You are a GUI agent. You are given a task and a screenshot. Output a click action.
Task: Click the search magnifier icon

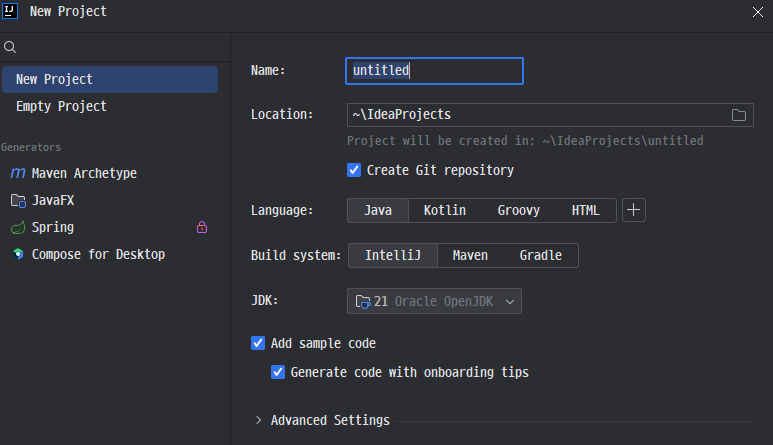click(10, 47)
